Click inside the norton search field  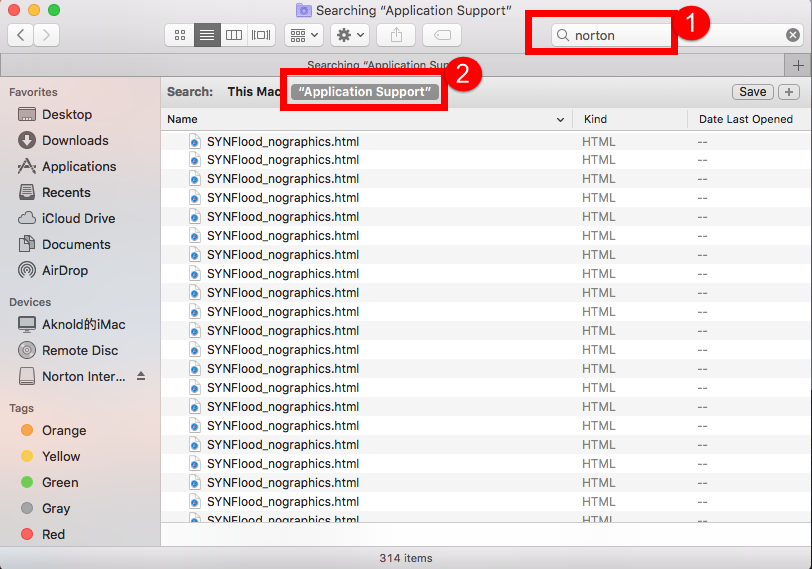pos(620,35)
